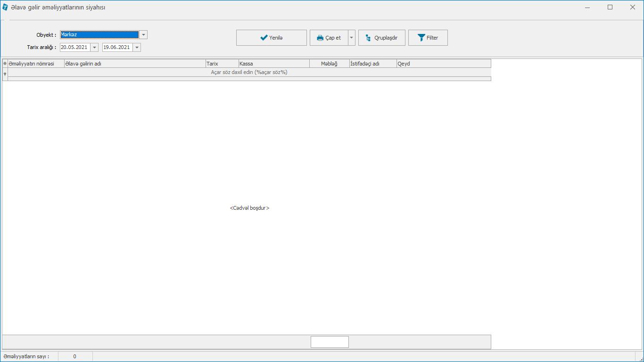This screenshot has height=362, width=644.
Task: Click the Yenilə refresh button
Action: [x=271, y=38]
